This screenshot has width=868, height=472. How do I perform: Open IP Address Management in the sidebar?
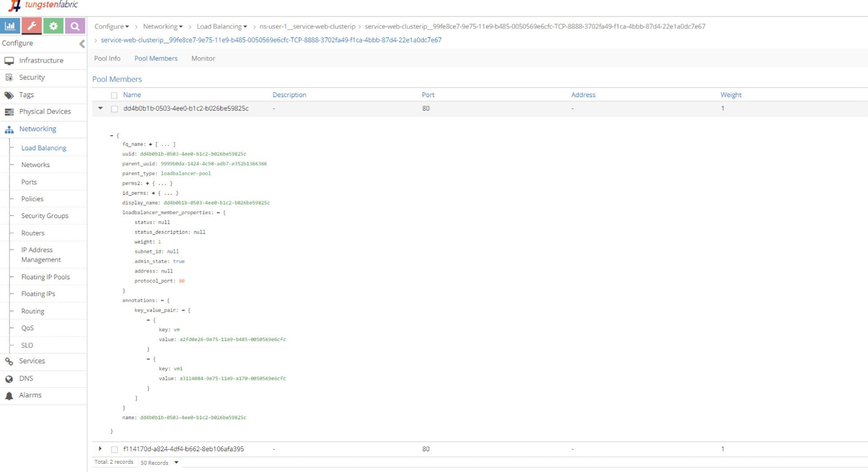[41, 255]
